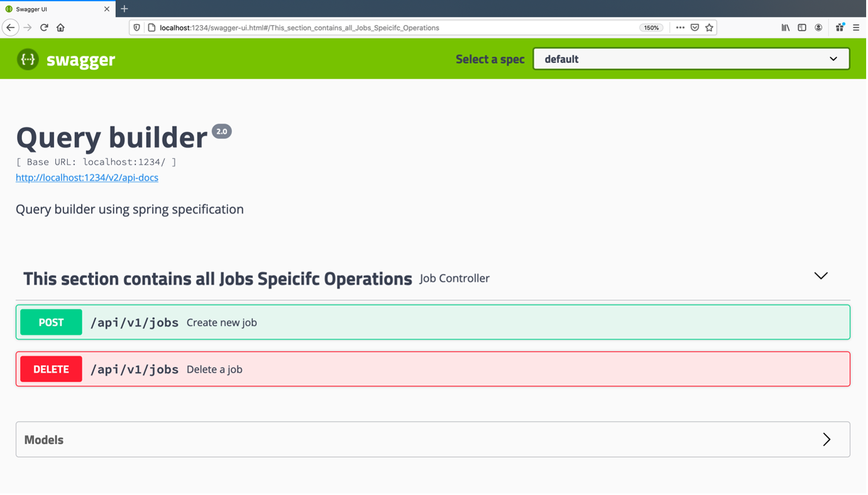868x495 pixels.
Task: Expand the POST /api/v1/jobs operation
Action: pyautogui.click(x=433, y=322)
